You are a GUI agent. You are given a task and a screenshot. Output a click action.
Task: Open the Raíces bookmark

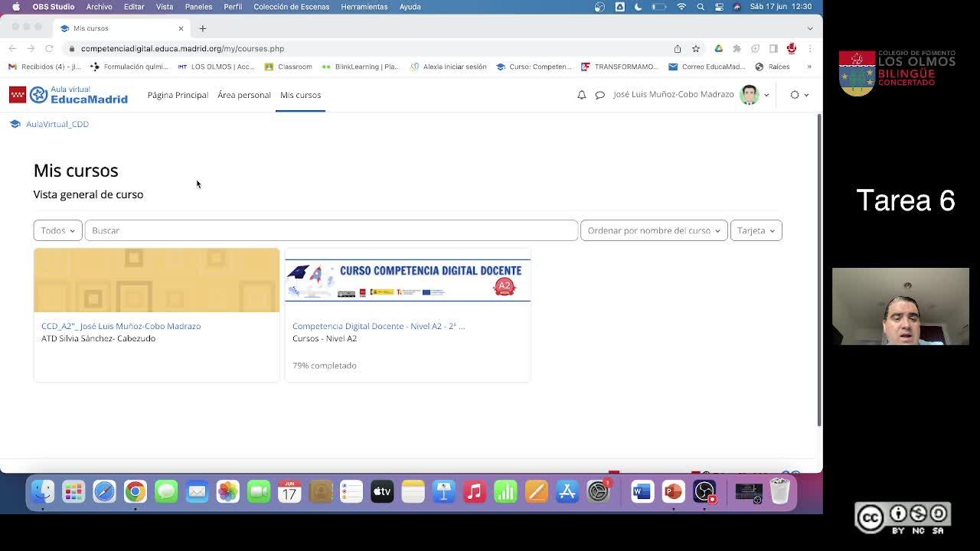(773, 67)
